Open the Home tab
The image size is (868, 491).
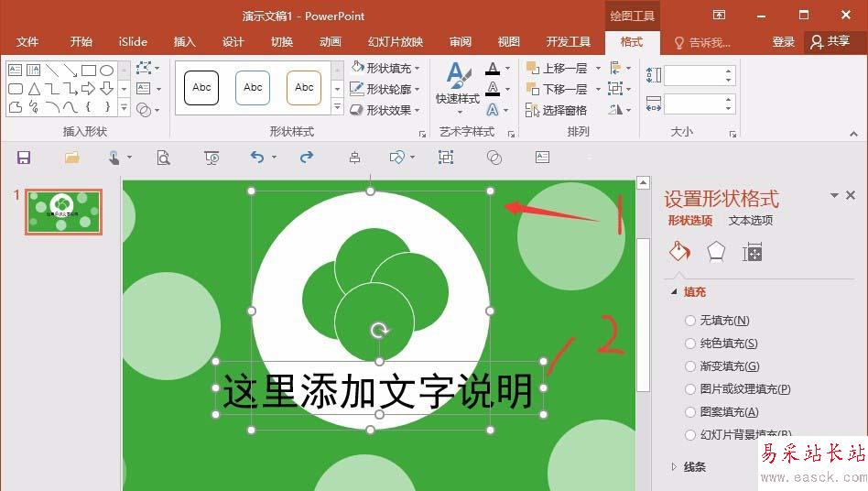tap(81, 41)
